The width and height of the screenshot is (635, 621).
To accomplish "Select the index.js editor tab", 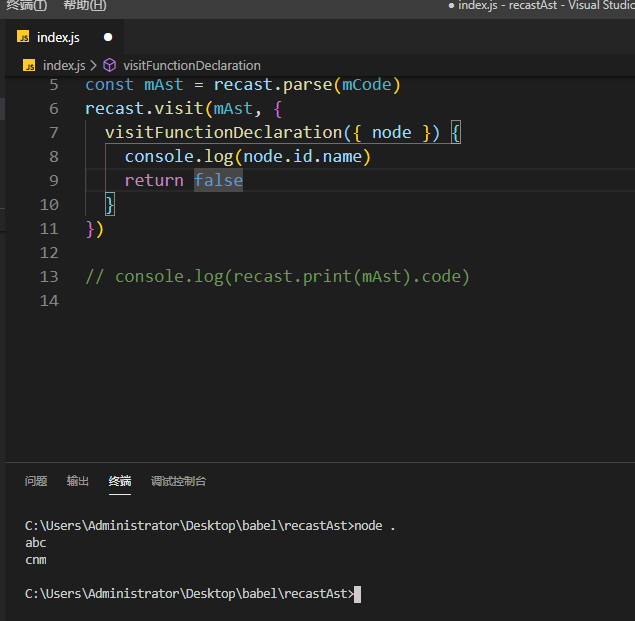I will pos(65,37).
